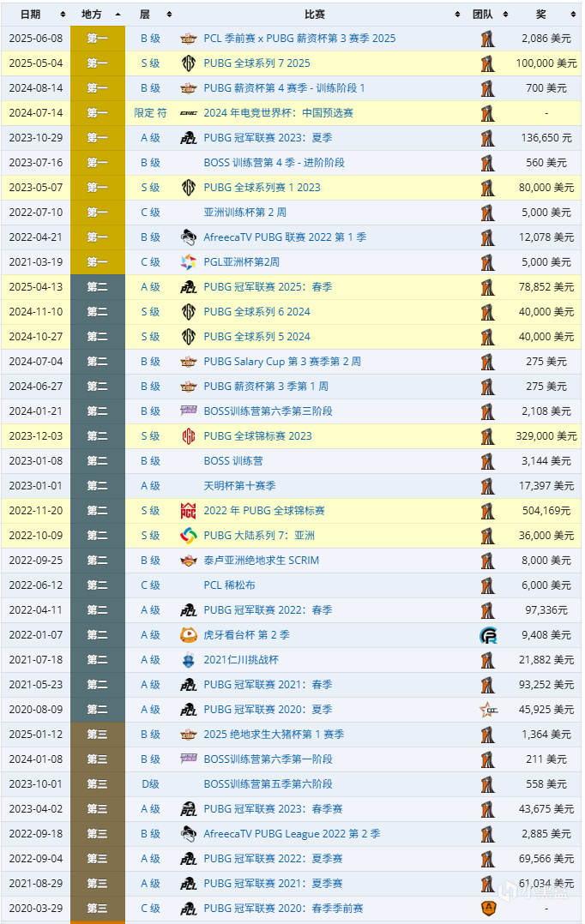Click red PGC logo beside PUBG 全球锦标赛 2023
The width and height of the screenshot is (585, 924).
(x=188, y=436)
